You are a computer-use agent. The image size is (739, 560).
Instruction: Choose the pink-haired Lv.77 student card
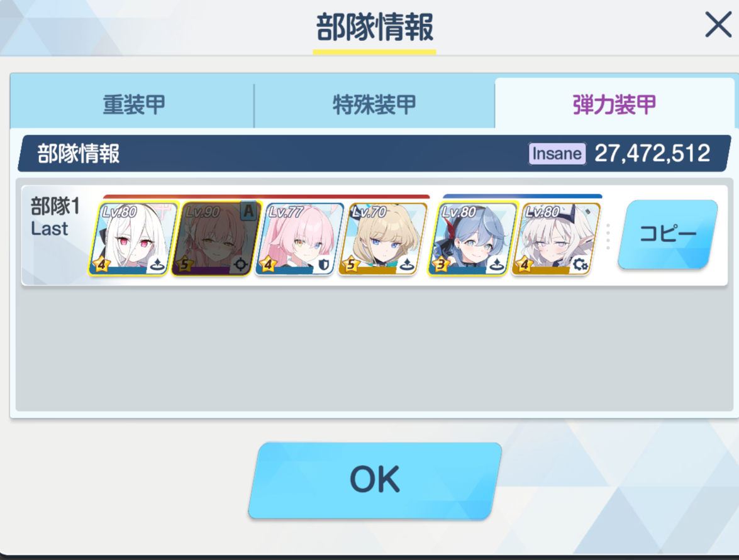click(300, 238)
